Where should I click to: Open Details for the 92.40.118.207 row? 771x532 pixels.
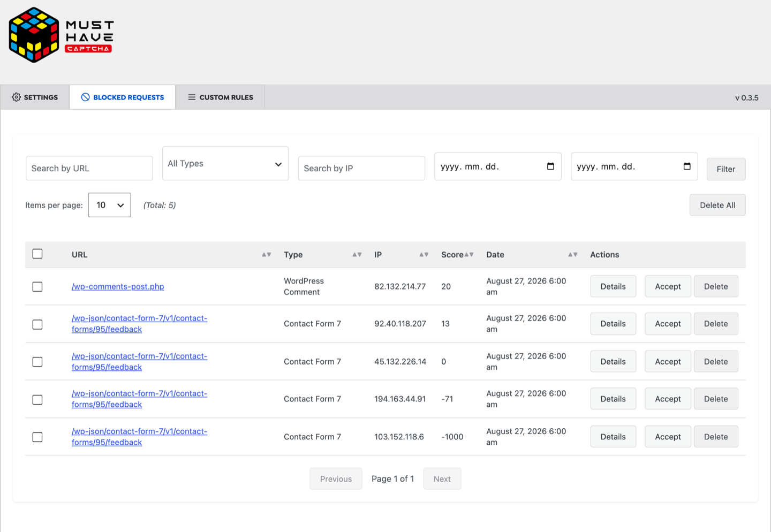613,324
